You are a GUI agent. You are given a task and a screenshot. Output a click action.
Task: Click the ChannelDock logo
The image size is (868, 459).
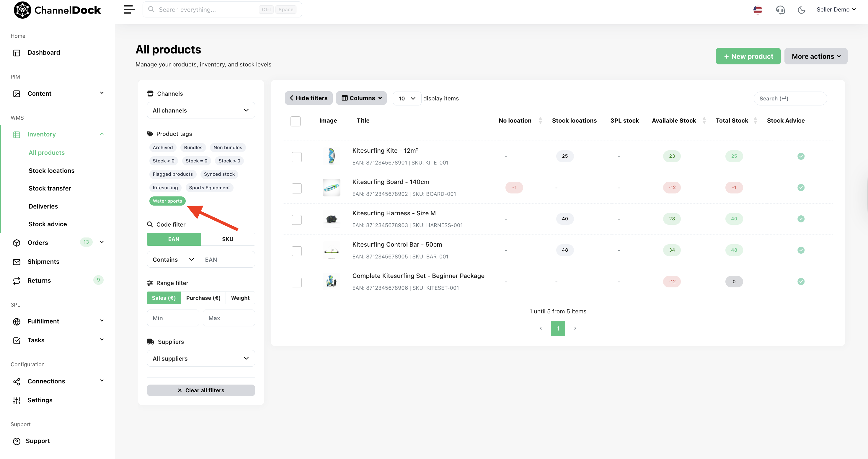pos(57,10)
